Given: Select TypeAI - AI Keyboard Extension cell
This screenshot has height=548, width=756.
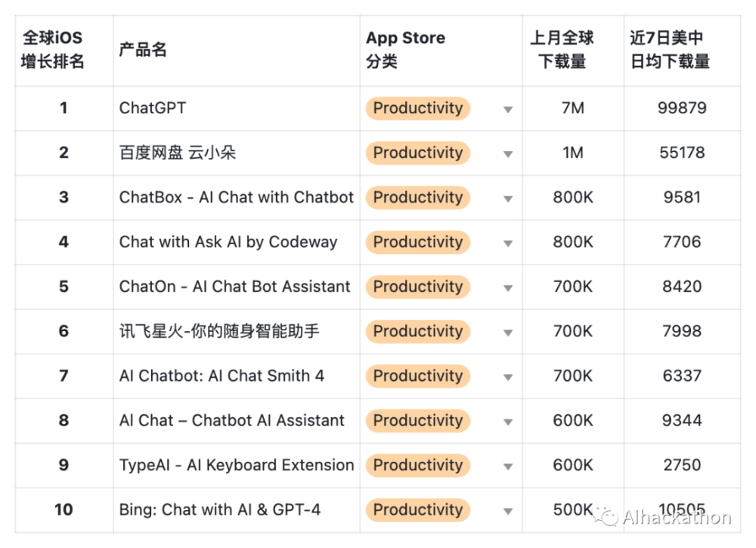Looking at the screenshot, I should click(236, 466).
